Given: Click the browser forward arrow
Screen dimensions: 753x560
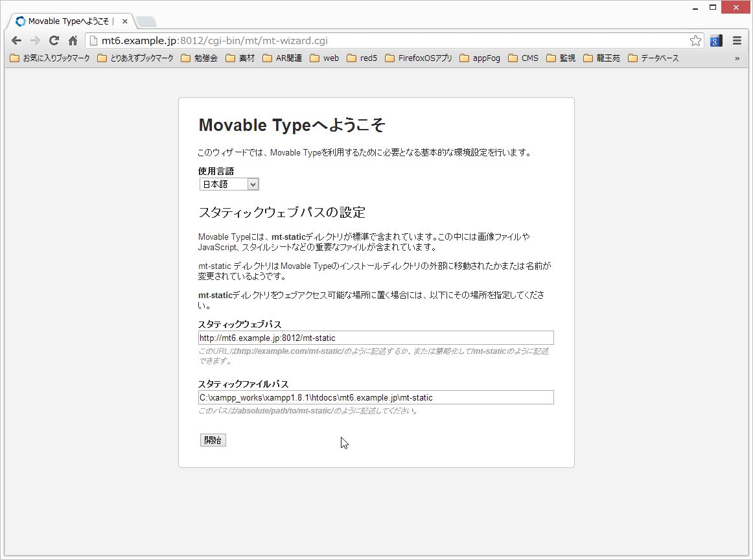Looking at the screenshot, I should [x=35, y=41].
